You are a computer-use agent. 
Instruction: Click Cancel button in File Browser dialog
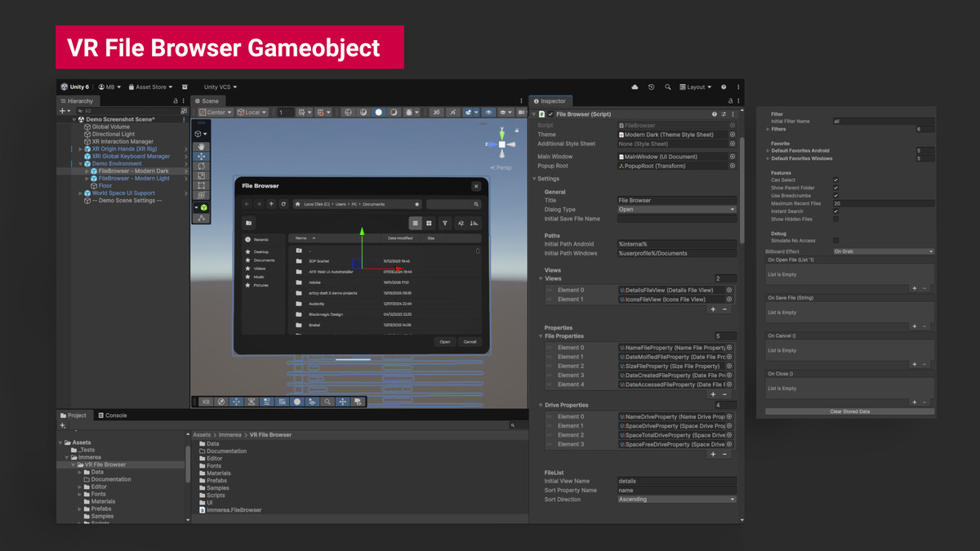470,342
